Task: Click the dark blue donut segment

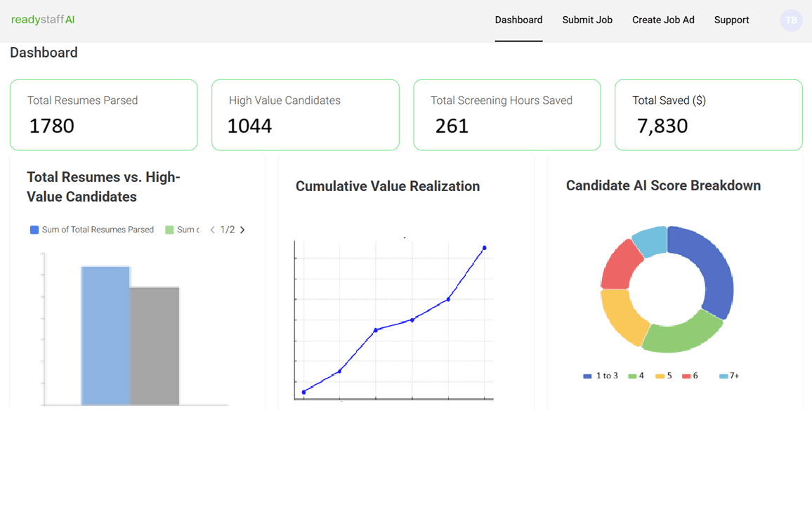Action: pos(714,269)
